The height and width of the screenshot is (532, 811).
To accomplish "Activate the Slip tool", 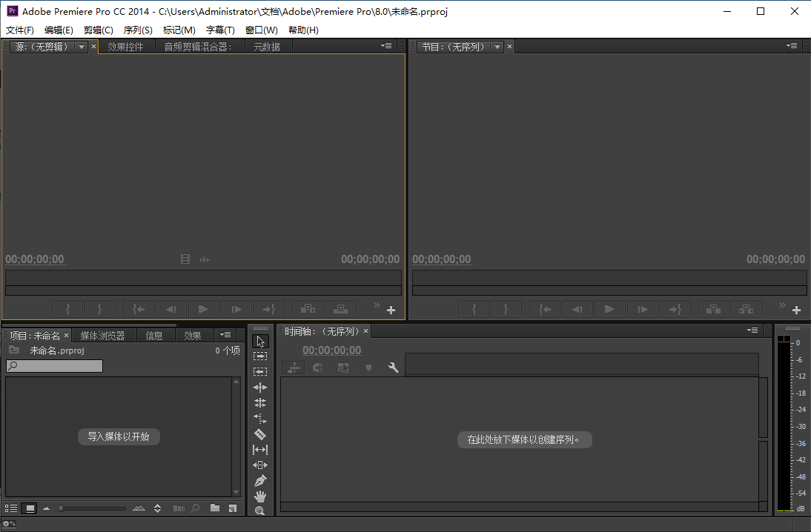I will 259,450.
